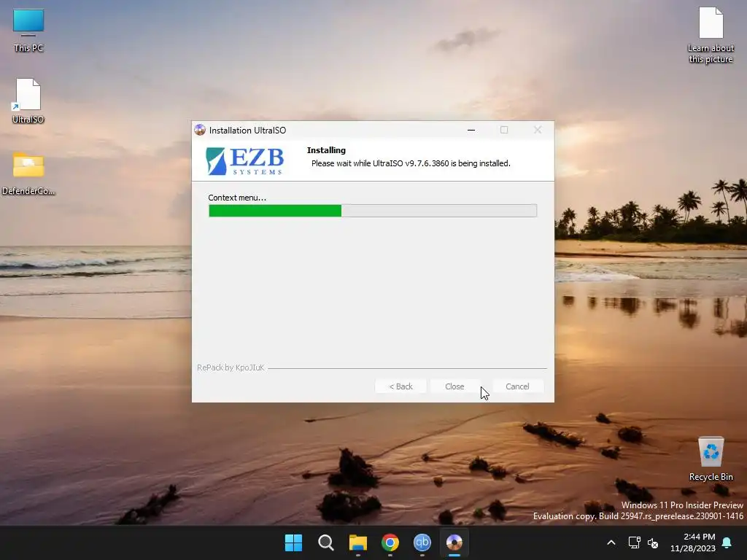Screen dimensions: 747x560
Task: Minimize the Installation UltraISO window
Action: coord(471,130)
